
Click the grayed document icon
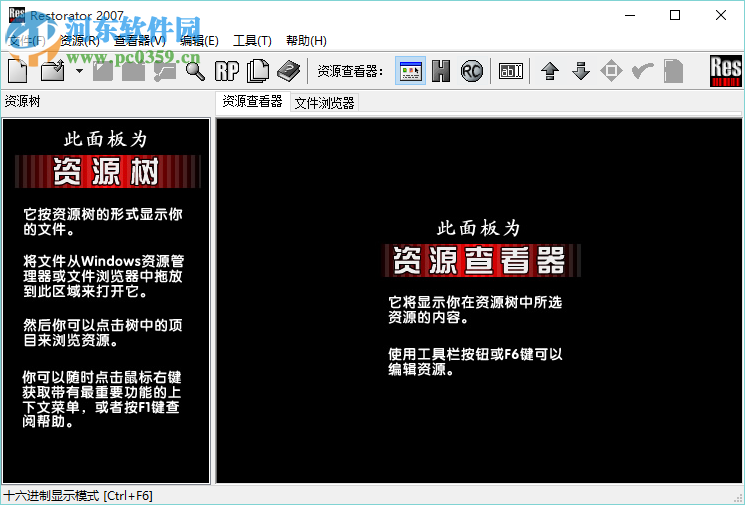tap(673, 71)
